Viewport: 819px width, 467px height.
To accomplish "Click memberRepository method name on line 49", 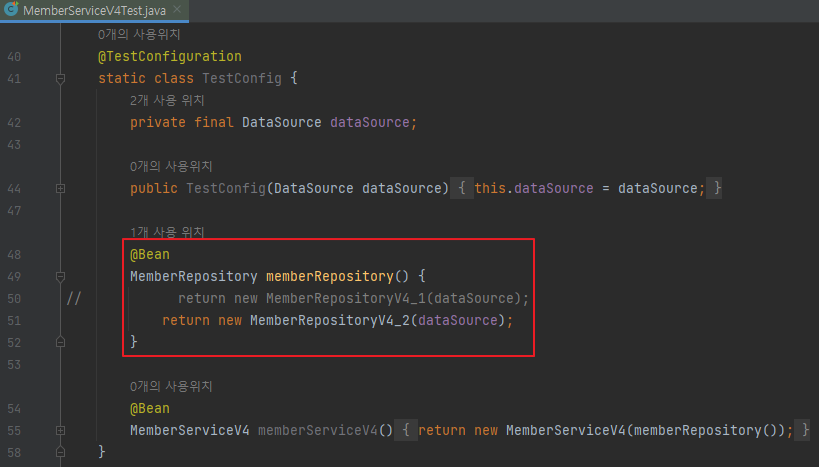I will [330, 276].
